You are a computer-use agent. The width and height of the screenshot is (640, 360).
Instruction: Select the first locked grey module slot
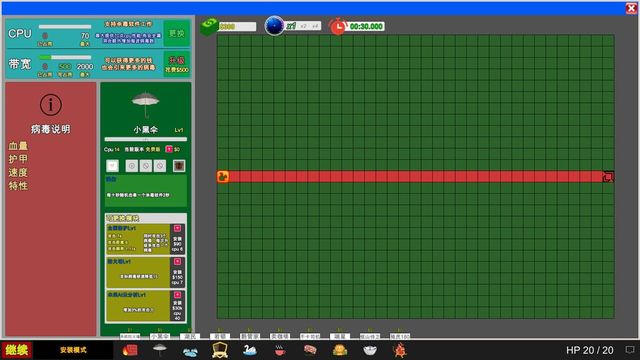click(x=131, y=166)
